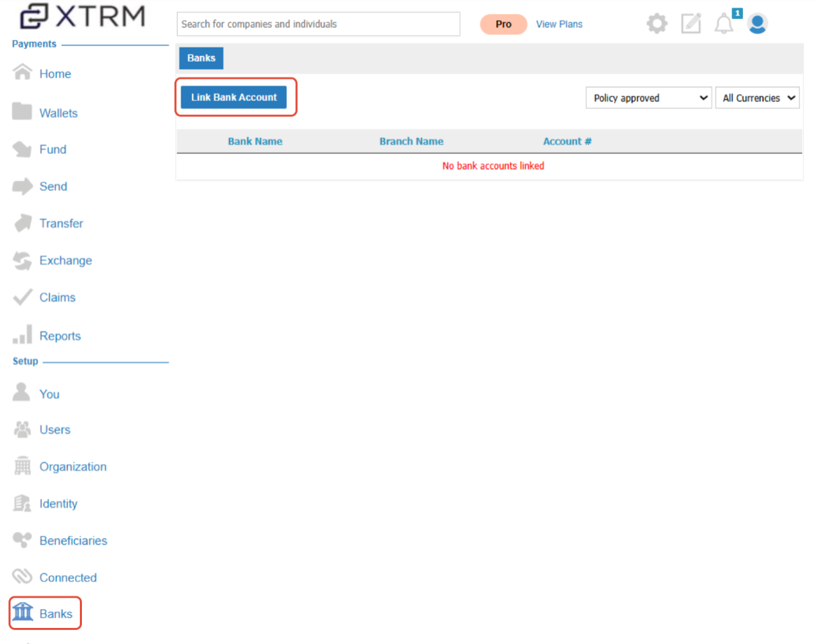Open the You setup link

point(50,395)
